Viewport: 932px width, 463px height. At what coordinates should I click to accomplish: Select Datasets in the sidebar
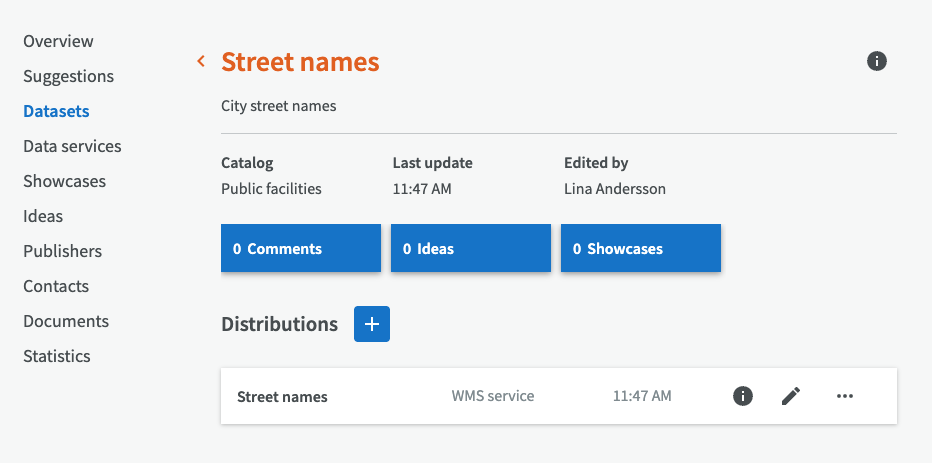point(56,111)
